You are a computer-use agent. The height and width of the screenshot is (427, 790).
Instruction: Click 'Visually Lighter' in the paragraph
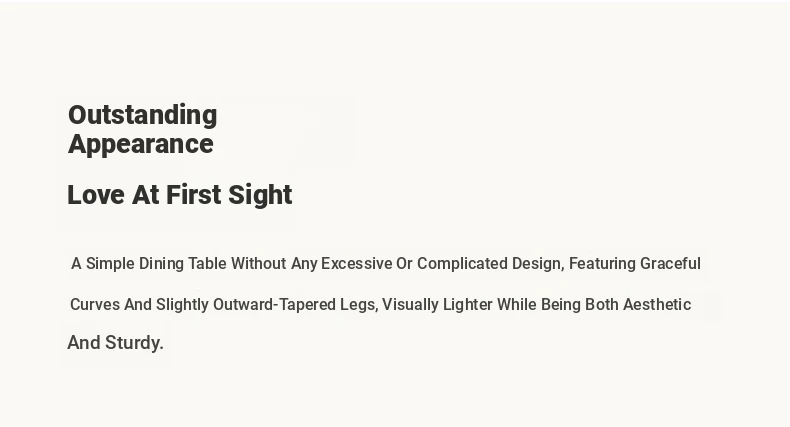click(437, 305)
